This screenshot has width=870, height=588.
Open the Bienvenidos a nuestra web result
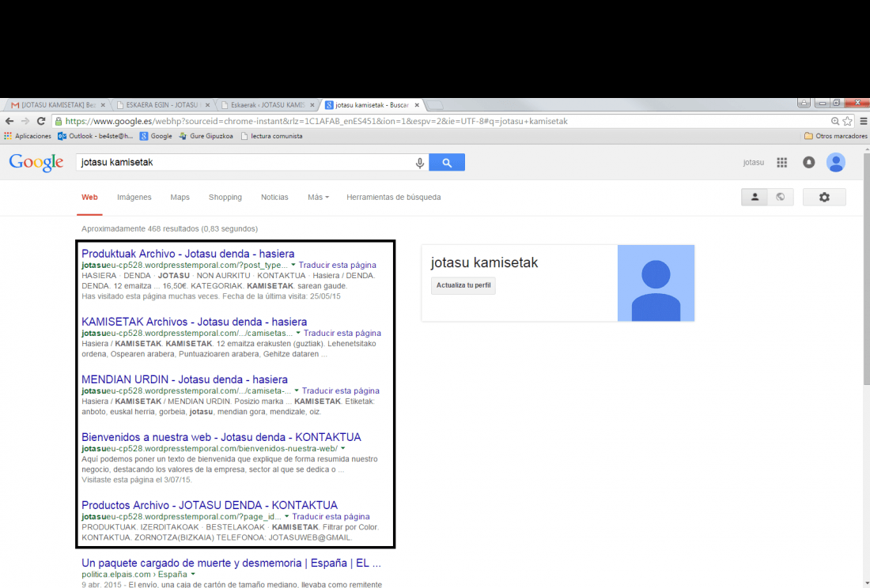coord(221,437)
